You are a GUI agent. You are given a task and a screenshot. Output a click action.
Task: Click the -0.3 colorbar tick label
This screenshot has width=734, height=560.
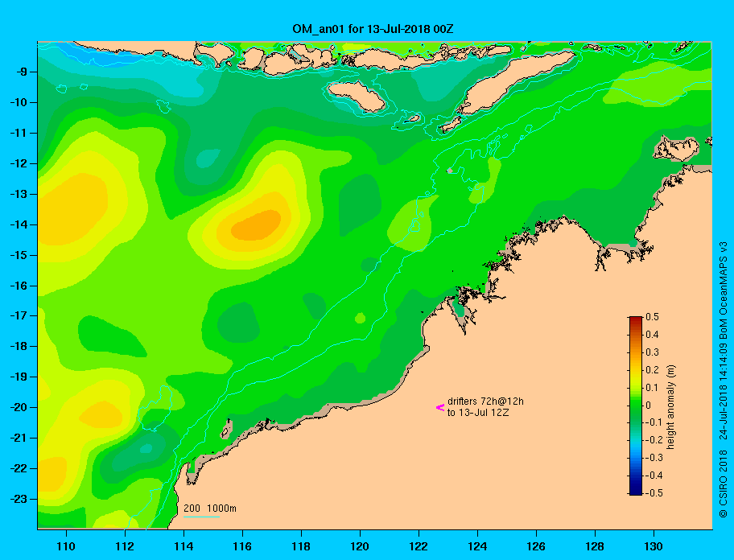[654, 458]
